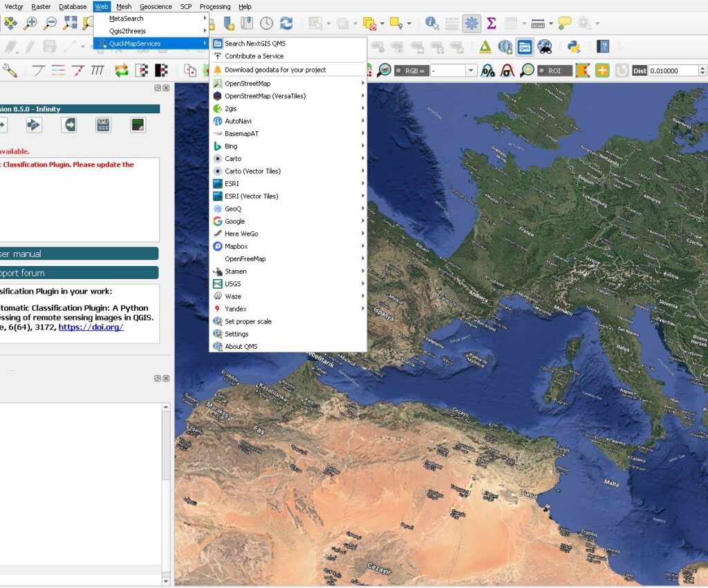
Task: Click the New Spatial Bookmark icon
Action: [229, 23]
